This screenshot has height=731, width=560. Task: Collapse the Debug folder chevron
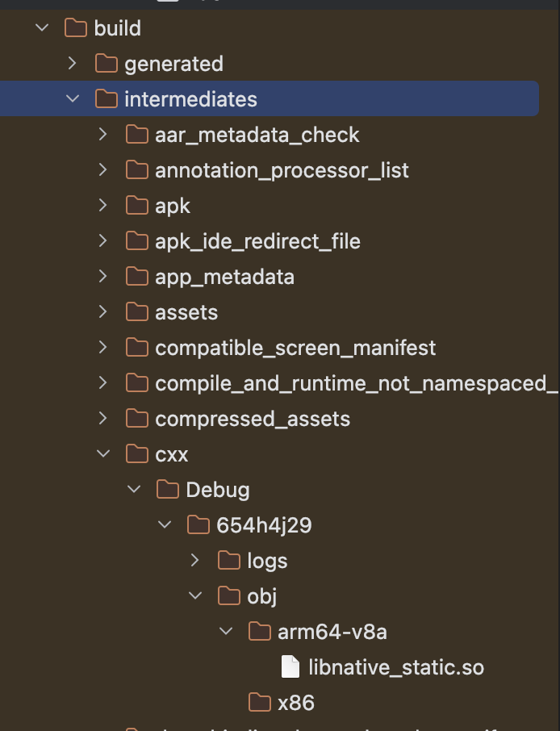tap(134, 490)
